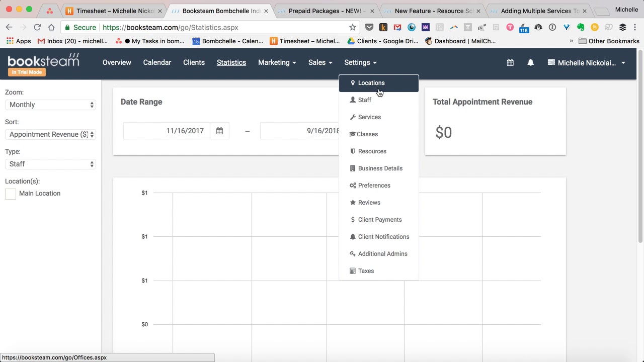Open the Clients - Google Dri... bookmark
The height and width of the screenshot is (362, 644).
pos(383,41)
